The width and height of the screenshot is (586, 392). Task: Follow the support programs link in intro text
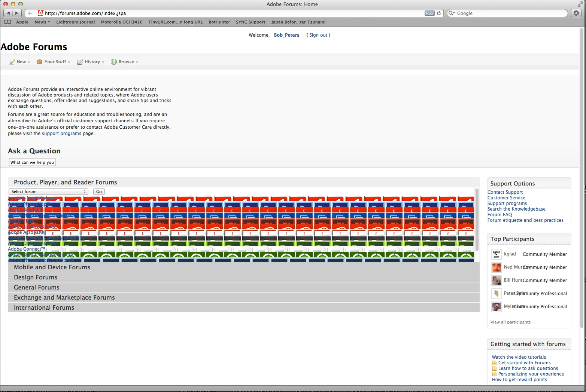(x=61, y=134)
